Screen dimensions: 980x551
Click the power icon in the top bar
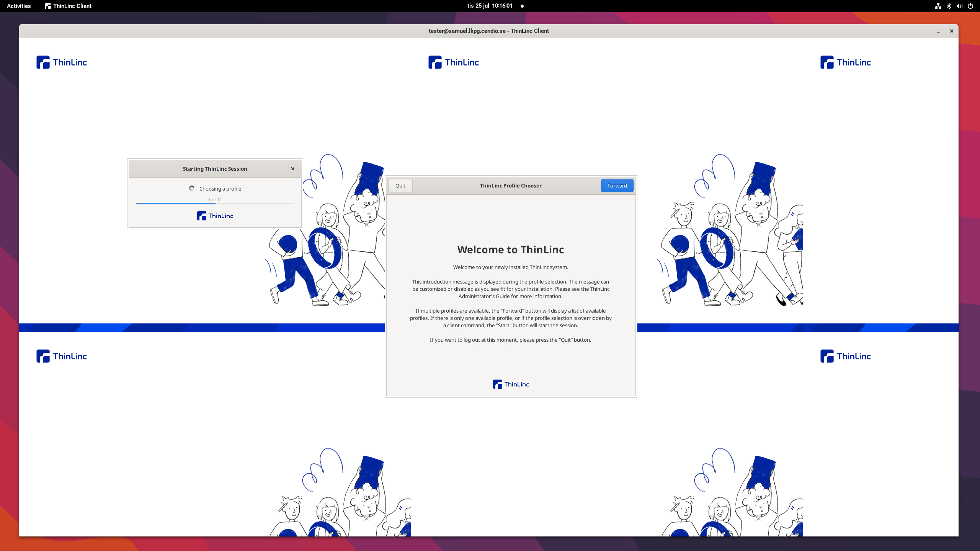pyautogui.click(x=970, y=6)
